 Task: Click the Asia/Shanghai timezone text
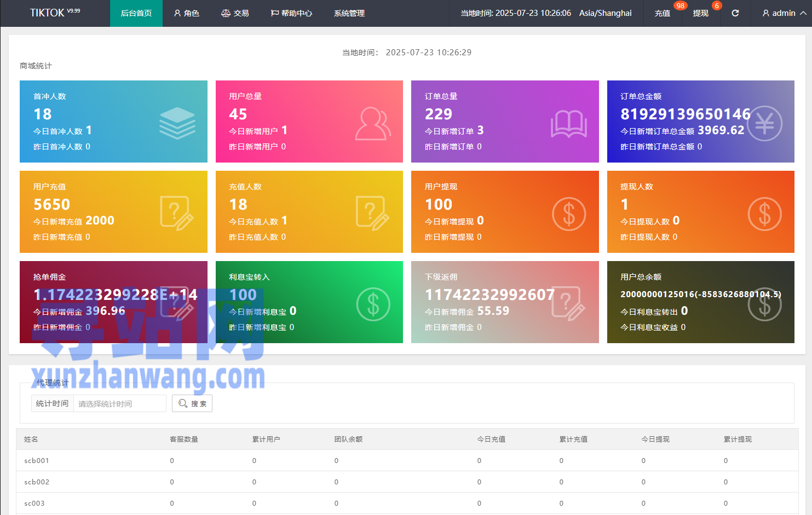tap(606, 13)
